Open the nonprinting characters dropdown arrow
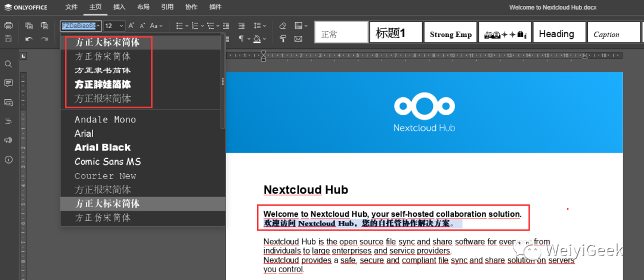This screenshot has height=280, width=644. (x=247, y=39)
